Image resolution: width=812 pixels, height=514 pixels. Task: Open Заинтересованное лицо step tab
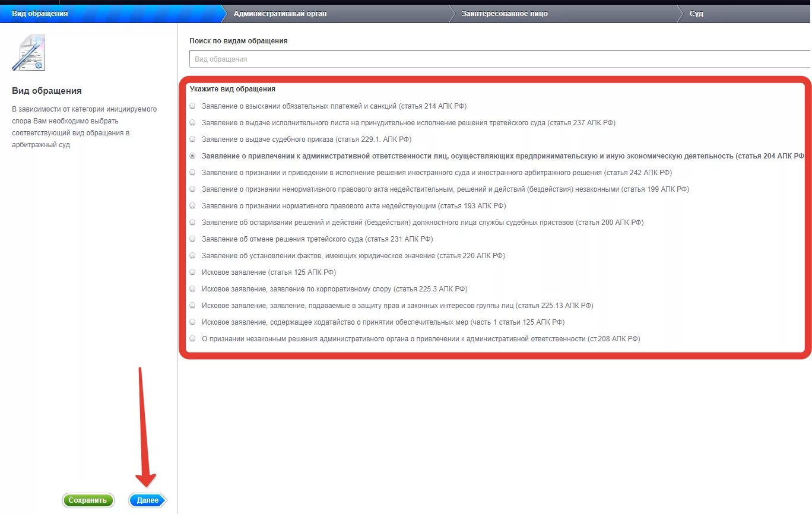pos(566,14)
